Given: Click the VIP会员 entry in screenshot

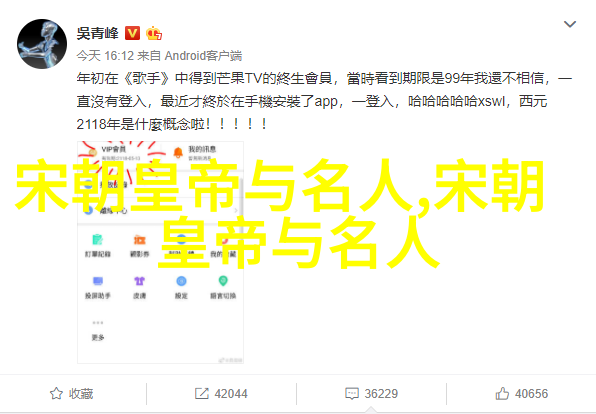Looking at the screenshot, I should pos(113,149).
